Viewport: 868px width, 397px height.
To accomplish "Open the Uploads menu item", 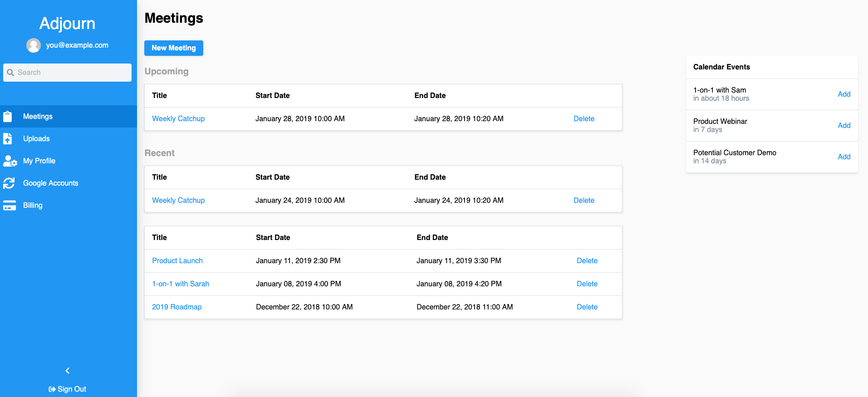I will click(x=69, y=139).
